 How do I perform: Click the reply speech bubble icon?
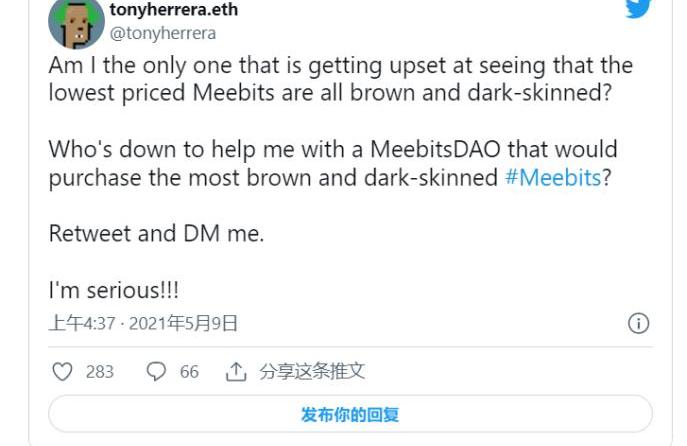(x=156, y=372)
